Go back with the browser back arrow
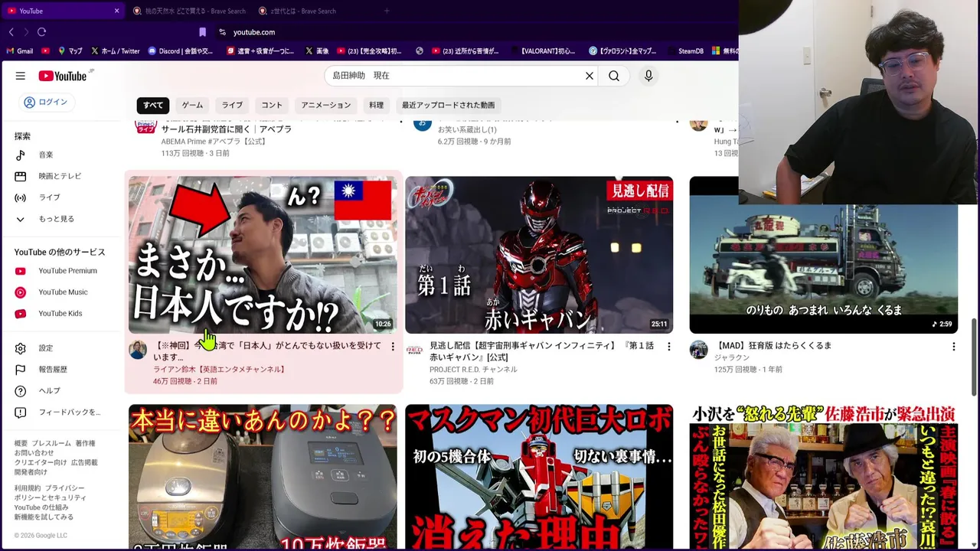 (x=11, y=32)
